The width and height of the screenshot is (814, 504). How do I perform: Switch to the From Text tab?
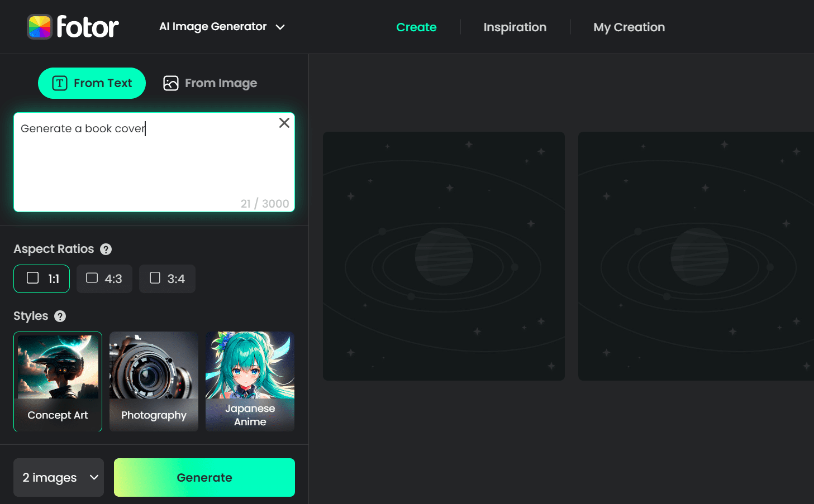[x=92, y=83]
